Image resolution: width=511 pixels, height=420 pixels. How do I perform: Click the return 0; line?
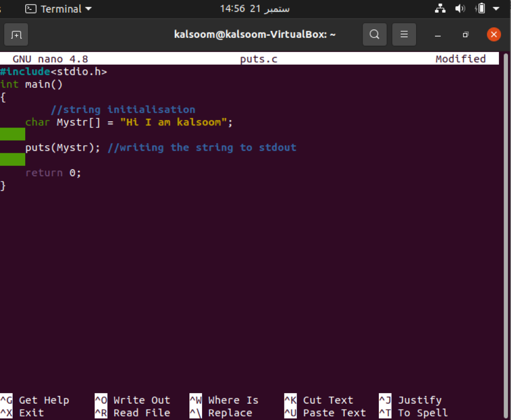53,173
